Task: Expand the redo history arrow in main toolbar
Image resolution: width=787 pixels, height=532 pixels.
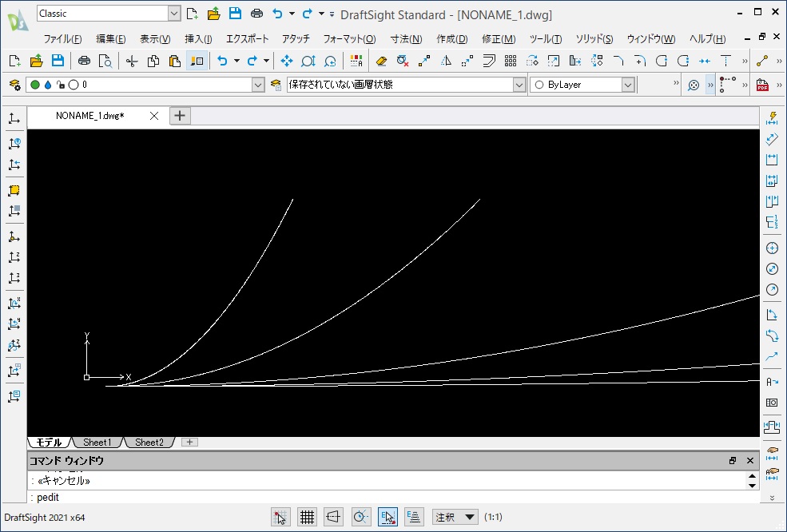Action: (267, 62)
